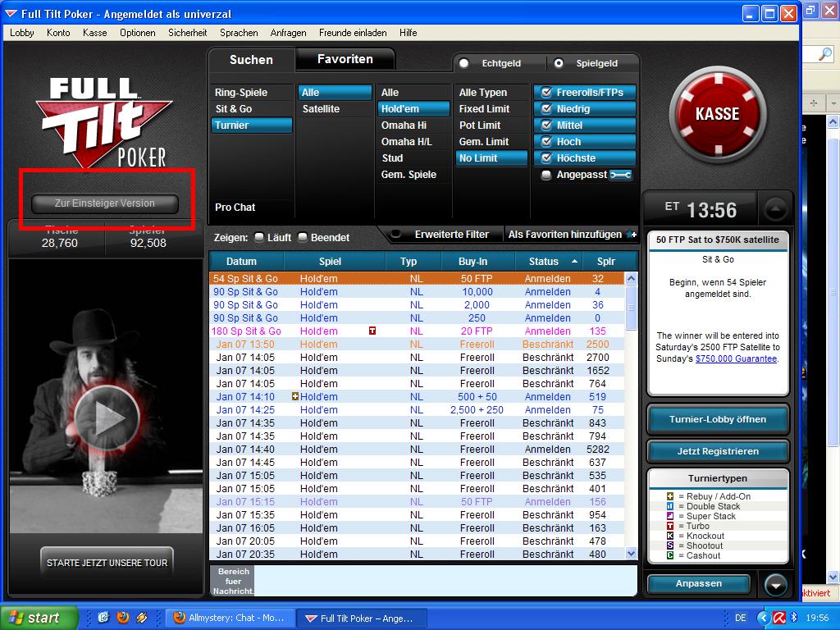The height and width of the screenshot is (630, 840).
Task: Click the Bluetooth tray icon
Action: (794, 618)
